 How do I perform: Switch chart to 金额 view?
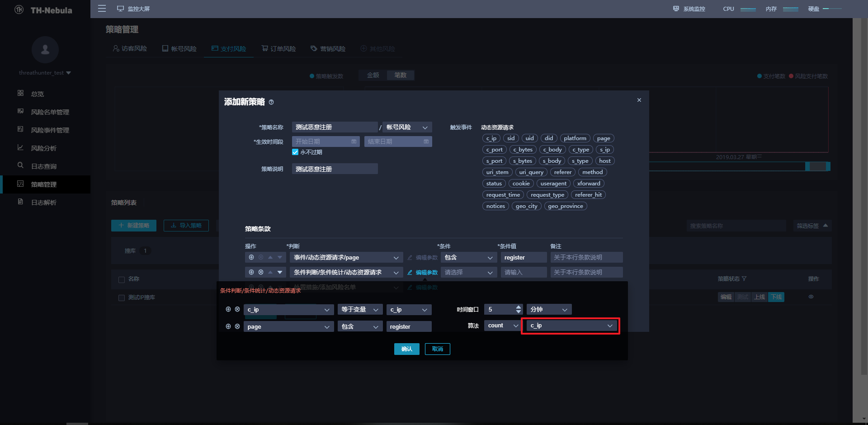pos(373,75)
